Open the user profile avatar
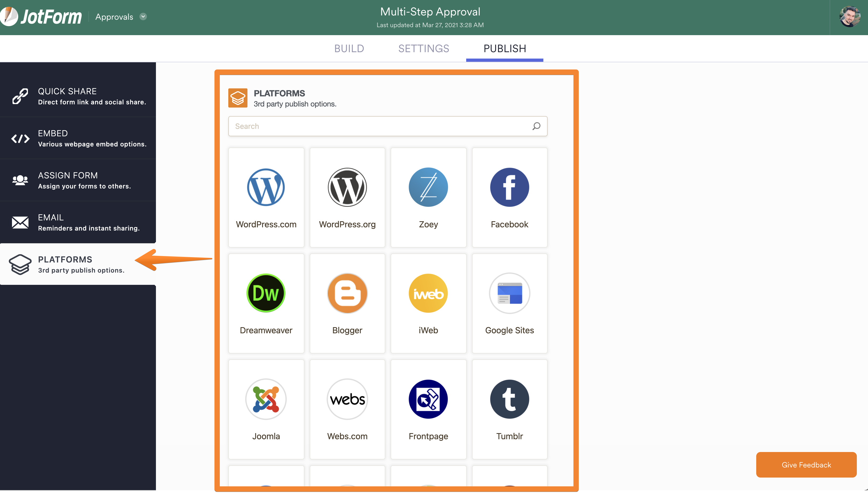The height and width of the screenshot is (493, 868). [850, 17]
